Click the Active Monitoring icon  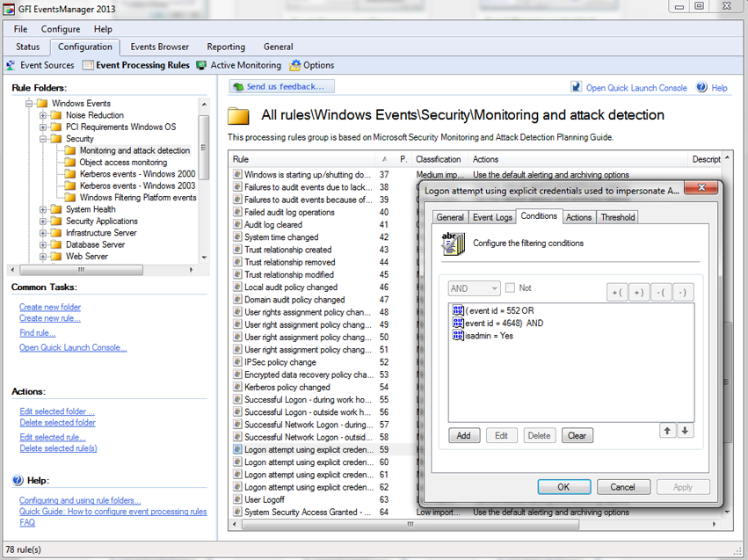coord(201,65)
